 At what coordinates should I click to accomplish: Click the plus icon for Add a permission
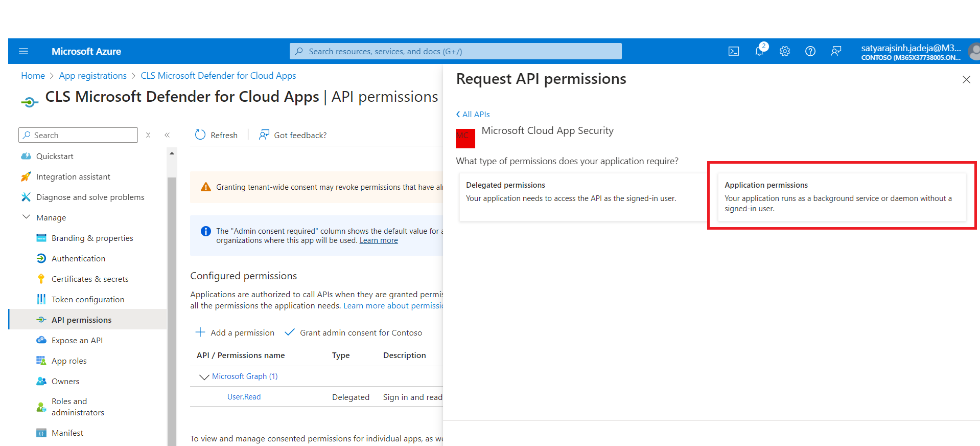click(x=200, y=332)
